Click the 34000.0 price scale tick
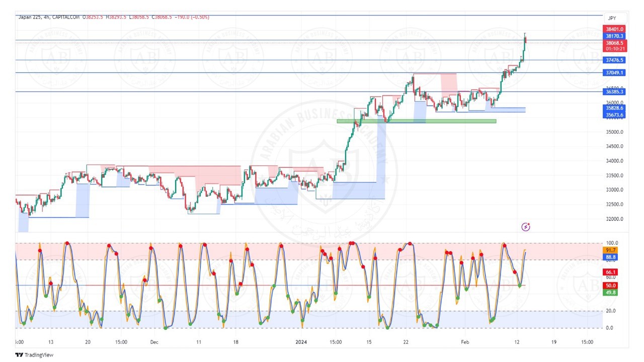The height and width of the screenshot is (362, 644). [614, 161]
